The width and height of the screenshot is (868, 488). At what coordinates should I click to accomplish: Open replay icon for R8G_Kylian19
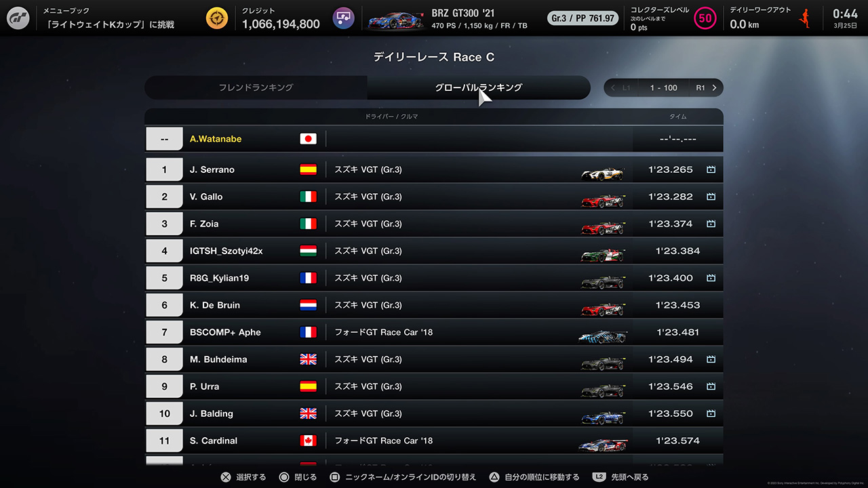(711, 278)
